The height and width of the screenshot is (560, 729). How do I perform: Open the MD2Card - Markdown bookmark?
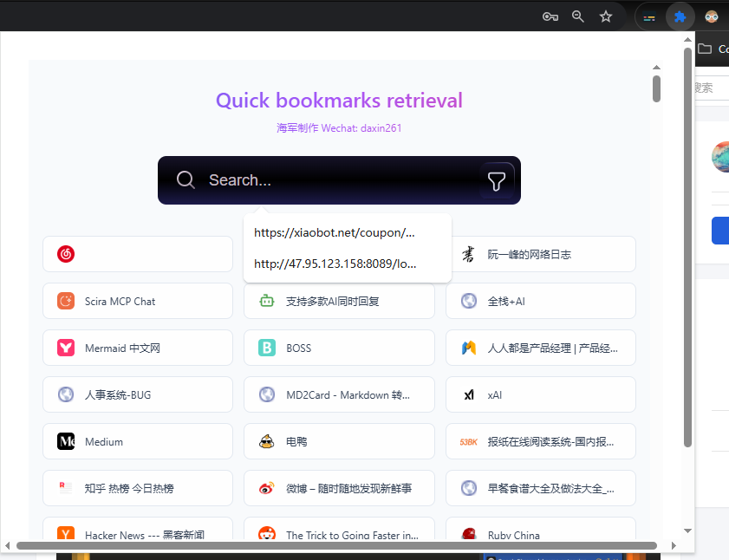click(339, 394)
